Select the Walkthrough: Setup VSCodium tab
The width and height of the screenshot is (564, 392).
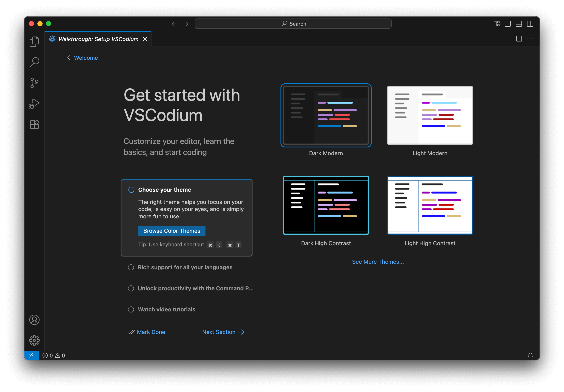98,39
